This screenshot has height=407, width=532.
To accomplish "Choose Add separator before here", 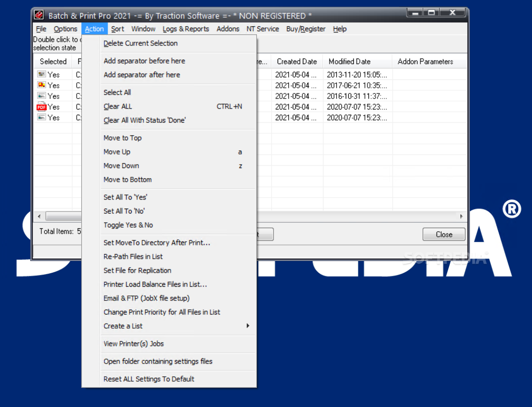I will (x=169, y=61).
